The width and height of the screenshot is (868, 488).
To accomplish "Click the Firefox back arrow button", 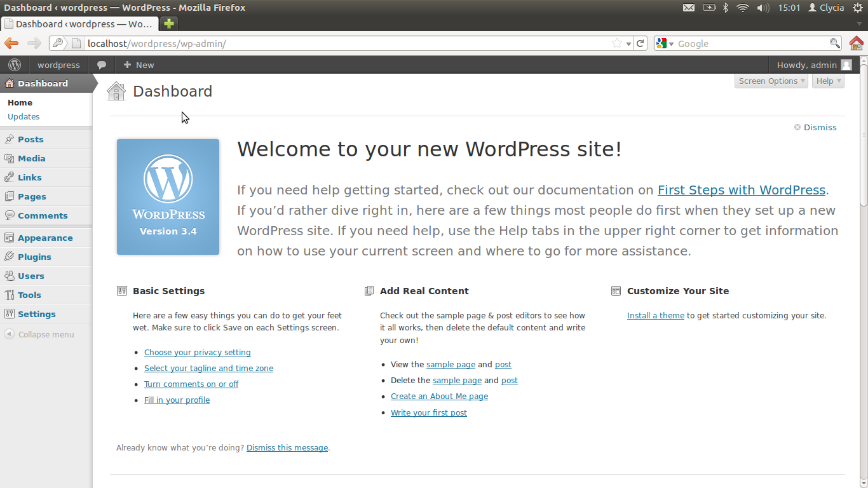I will pyautogui.click(x=11, y=43).
